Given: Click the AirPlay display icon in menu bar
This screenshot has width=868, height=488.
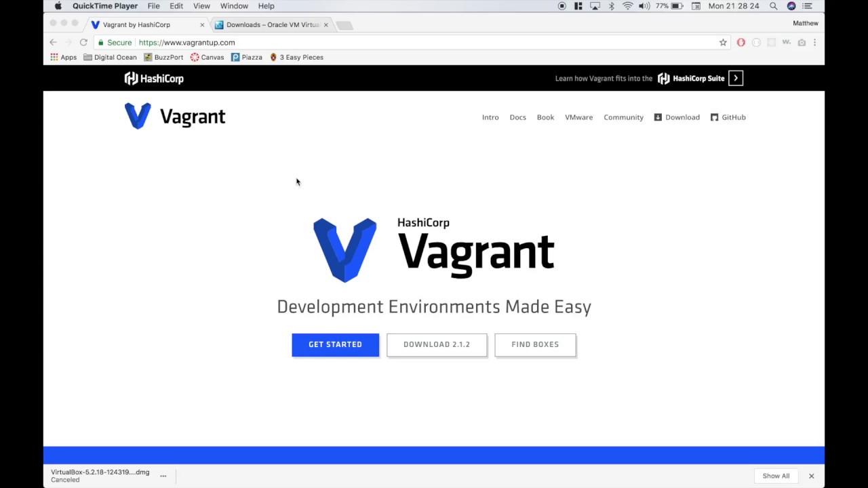Looking at the screenshot, I should tap(595, 6).
